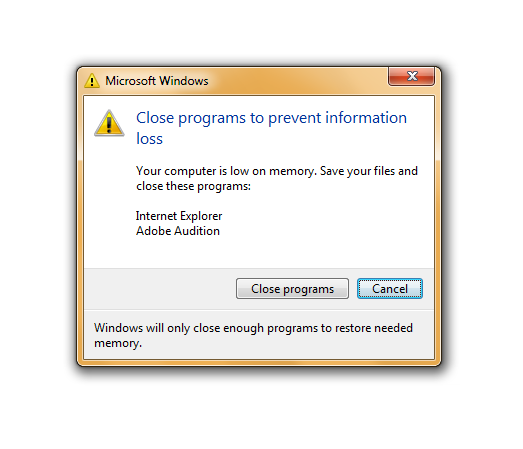Click blank white area below Adobe Audition
Viewport: 523px width, 449px height.
tap(259, 253)
